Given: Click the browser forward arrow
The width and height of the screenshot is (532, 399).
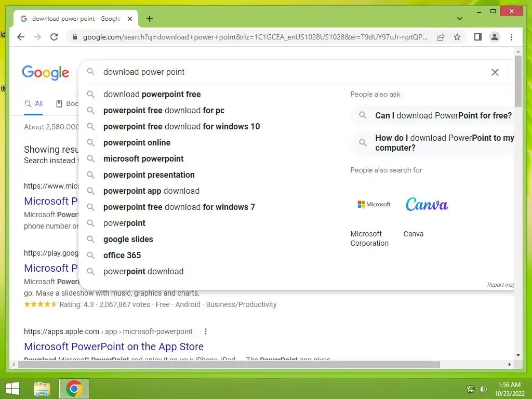Looking at the screenshot, I should point(37,37).
